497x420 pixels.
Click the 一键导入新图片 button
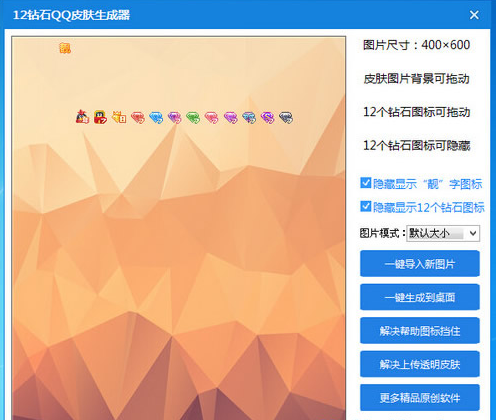420,264
